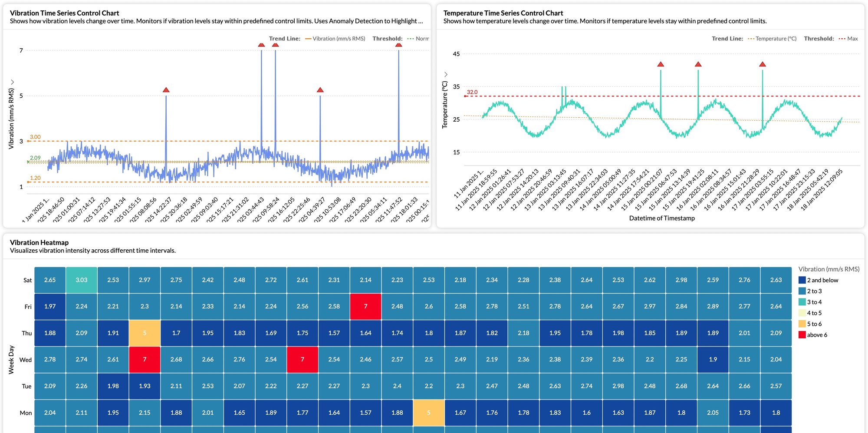
Task: Click the first anomaly marker at vibration level 5
Action: click(x=166, y=90)
